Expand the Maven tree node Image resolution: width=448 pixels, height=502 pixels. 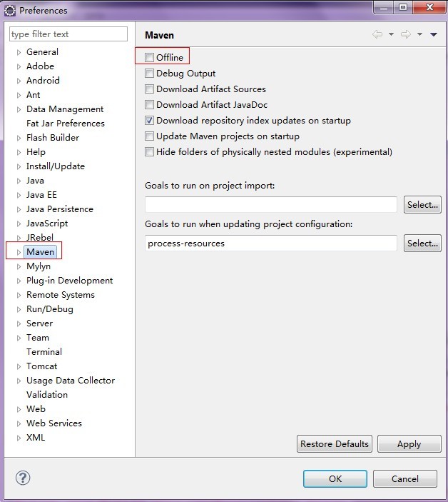pyautogui.click(x=19, y=252)
